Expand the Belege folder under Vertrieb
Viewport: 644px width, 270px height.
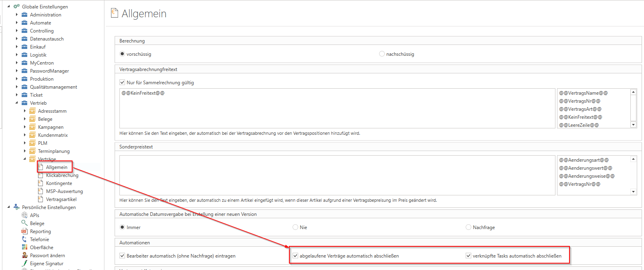(x=24, y=119)
